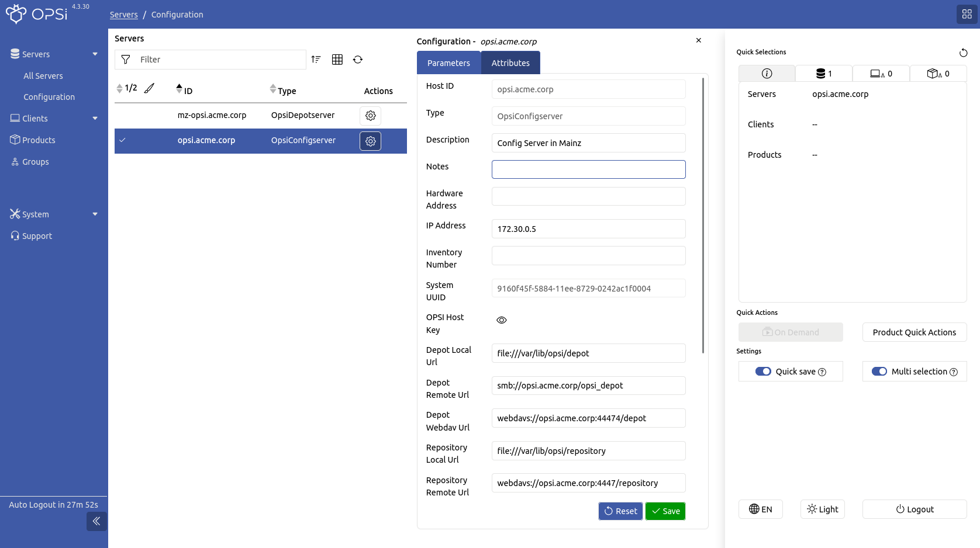Screen dimensions: 980x548
Task: Edit the Repository Local Url field
Action: tap(588, 451)
